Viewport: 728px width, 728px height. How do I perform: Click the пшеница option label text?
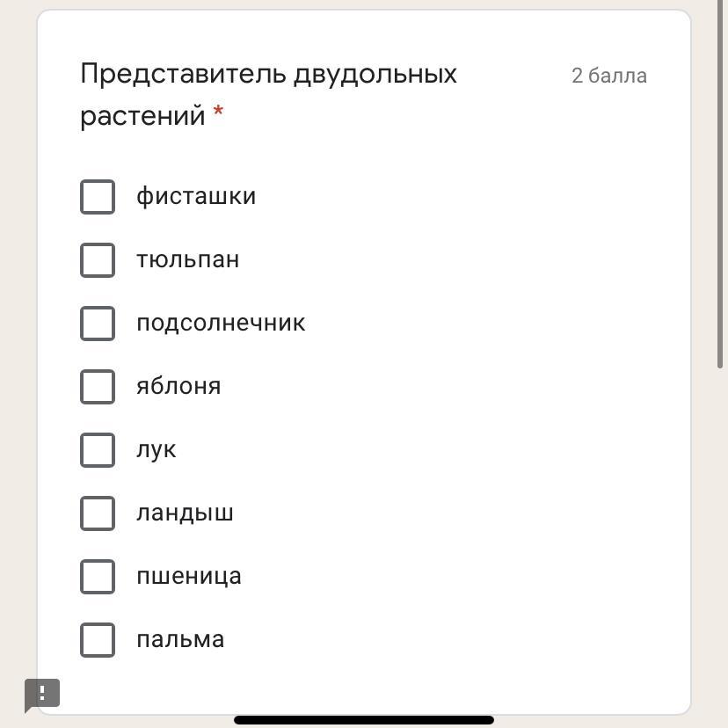coord(189,576)
